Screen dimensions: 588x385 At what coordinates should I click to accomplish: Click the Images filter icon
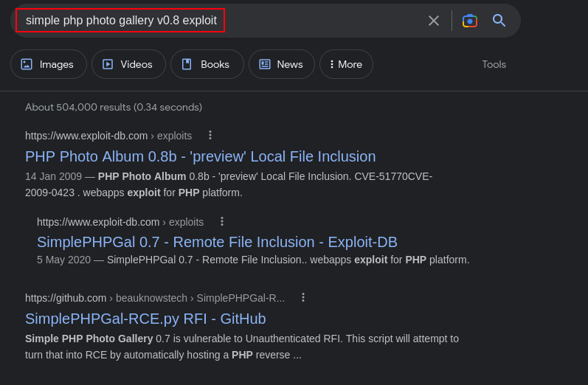click(27, 64)
